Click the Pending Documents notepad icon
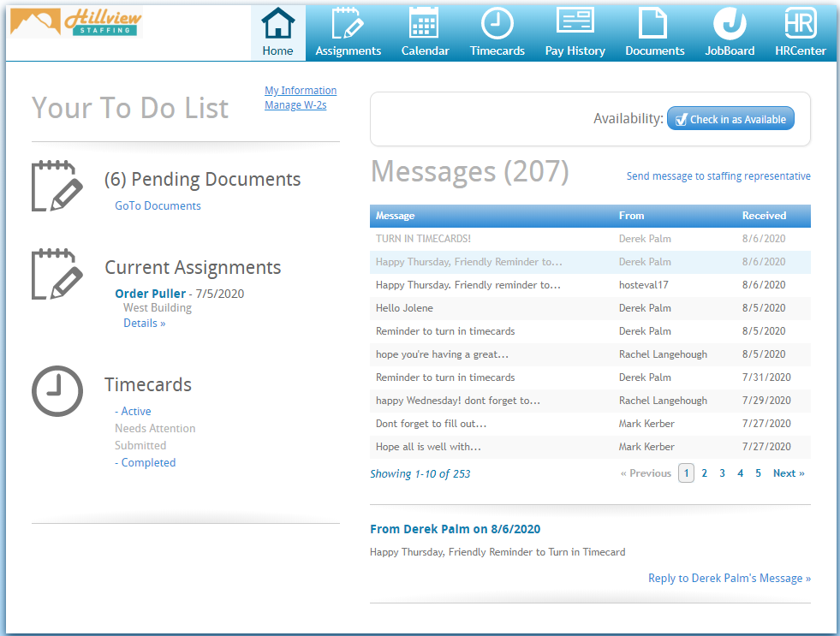840x636 pixels. tap(57, 186)
